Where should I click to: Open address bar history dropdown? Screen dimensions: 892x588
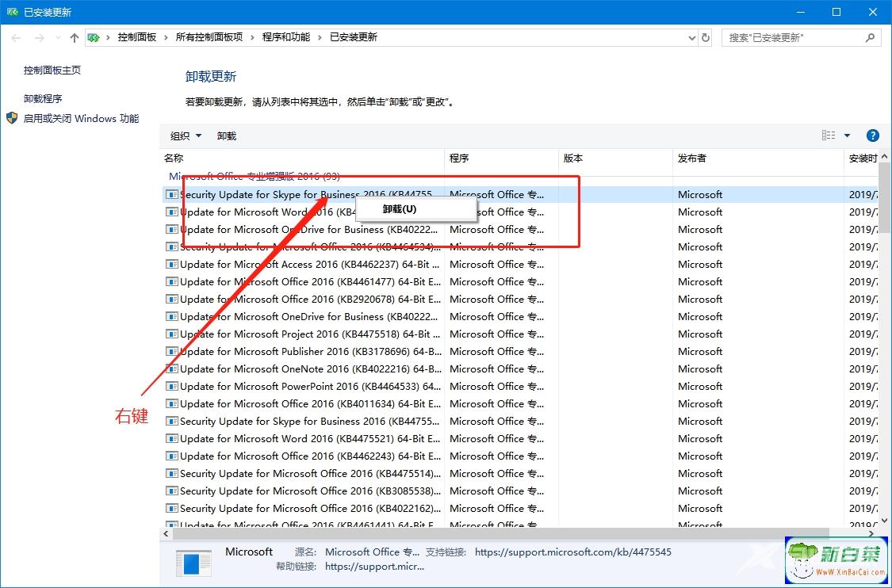click(691, 37)
